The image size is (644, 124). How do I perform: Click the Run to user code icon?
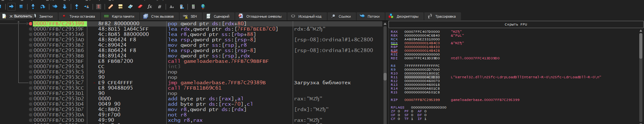pos(86,6)
